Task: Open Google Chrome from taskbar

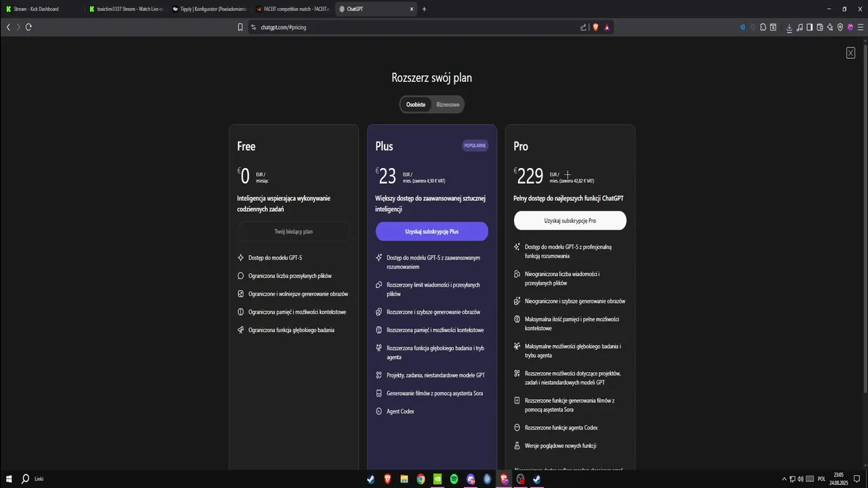Action: pos(421,479)
